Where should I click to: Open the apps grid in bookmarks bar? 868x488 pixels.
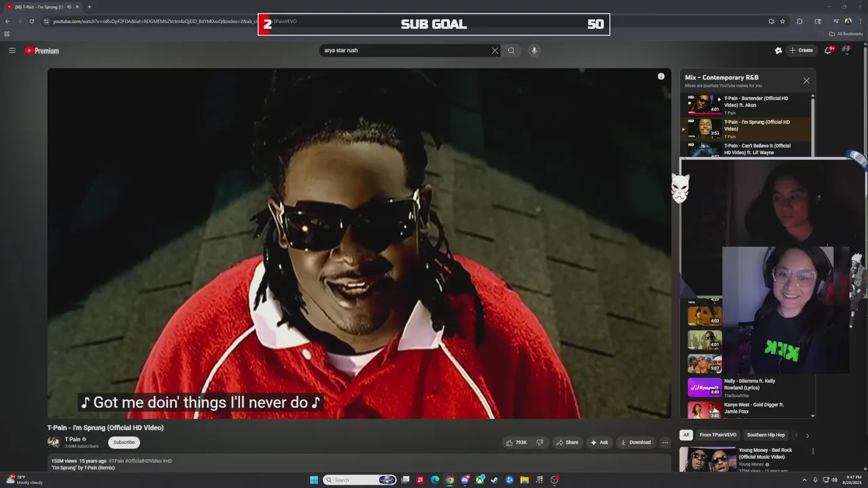click(x=7, y=34)
